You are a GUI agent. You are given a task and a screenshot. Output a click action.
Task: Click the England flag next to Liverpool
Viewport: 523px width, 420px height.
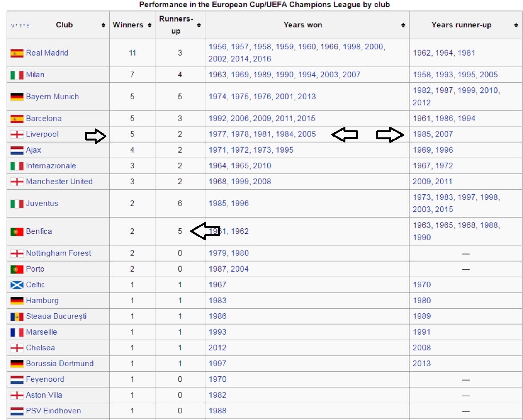[17, 135]
